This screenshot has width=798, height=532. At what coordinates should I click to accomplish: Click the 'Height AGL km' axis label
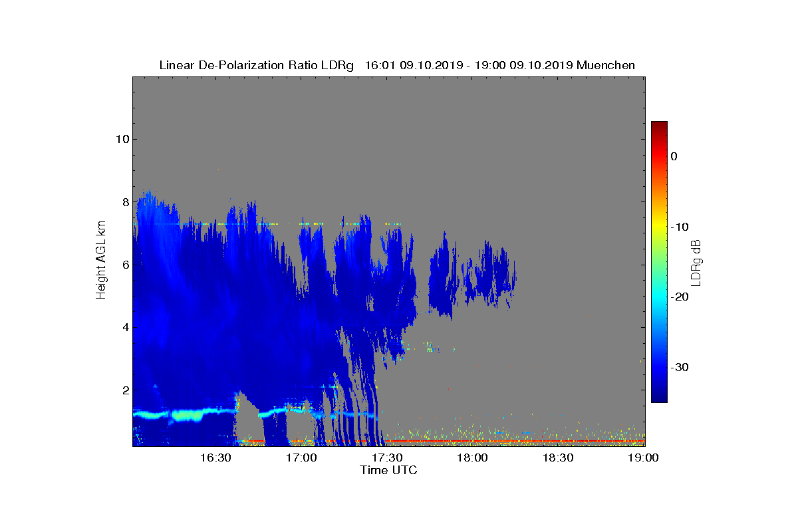(101, 261)
